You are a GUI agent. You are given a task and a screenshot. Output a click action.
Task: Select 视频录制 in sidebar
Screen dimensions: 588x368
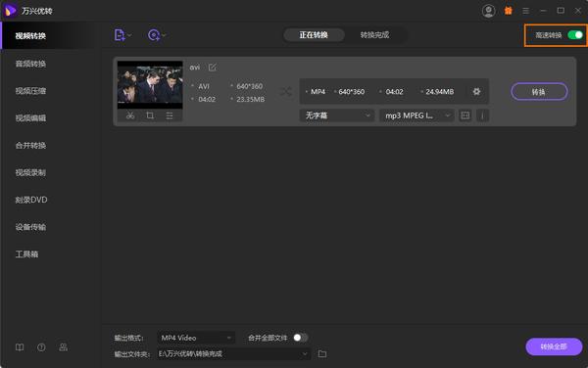(x=30, y=172)
